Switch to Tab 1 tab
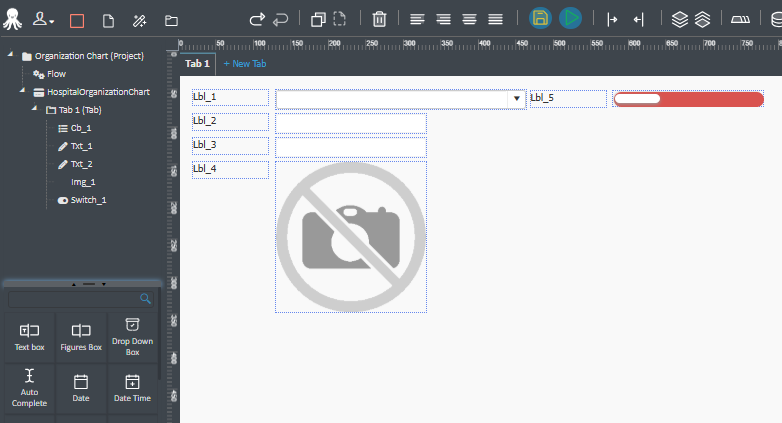 point(197,64)
